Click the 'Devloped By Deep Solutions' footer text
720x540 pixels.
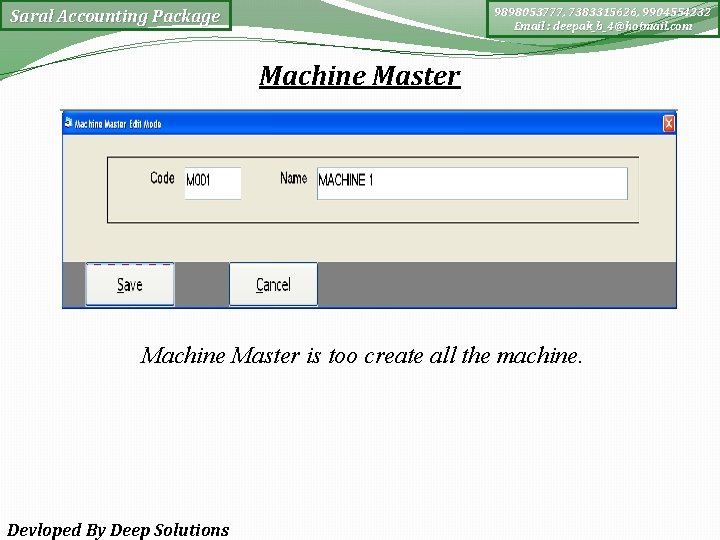(118, 530)
